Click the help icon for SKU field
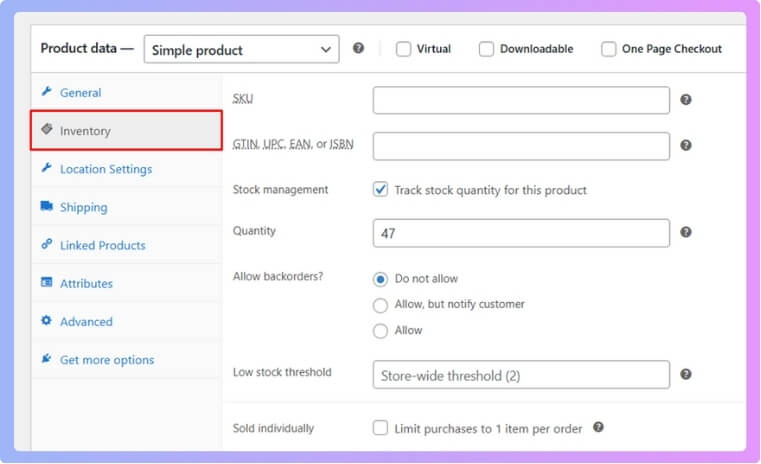761x464 pixels. click(x=686, y=99)
